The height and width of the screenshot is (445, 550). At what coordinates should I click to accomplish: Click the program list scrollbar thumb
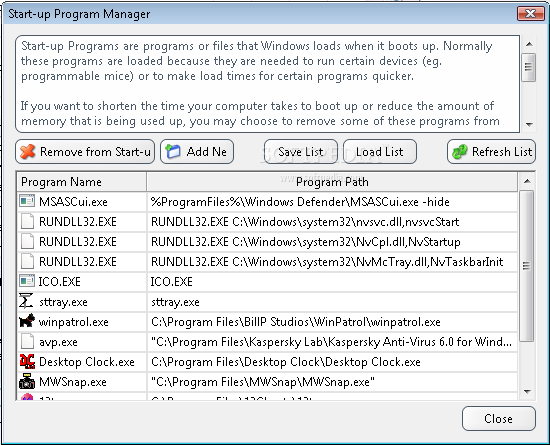click(526, 265)
